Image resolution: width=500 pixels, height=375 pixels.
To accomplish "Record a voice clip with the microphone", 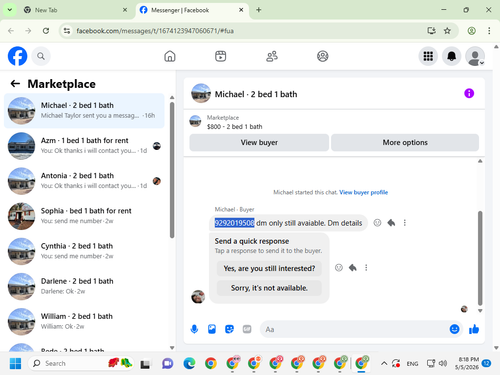I will coord(194,329).
